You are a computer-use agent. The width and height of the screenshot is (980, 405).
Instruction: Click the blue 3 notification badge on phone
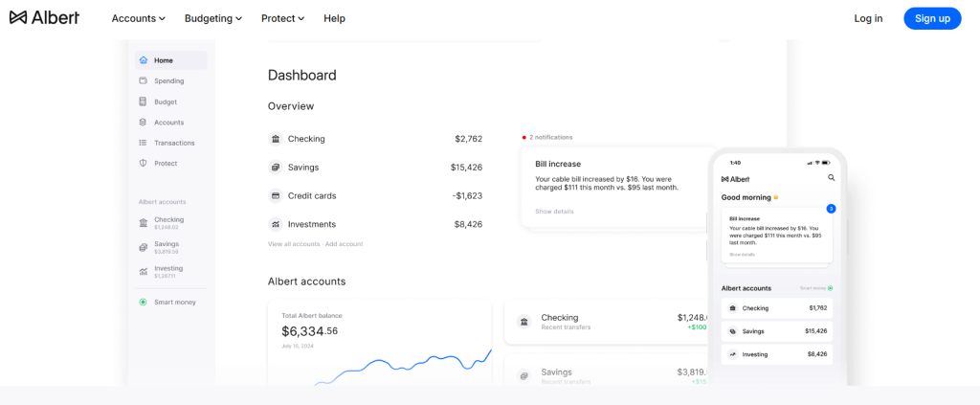[832, 209]
